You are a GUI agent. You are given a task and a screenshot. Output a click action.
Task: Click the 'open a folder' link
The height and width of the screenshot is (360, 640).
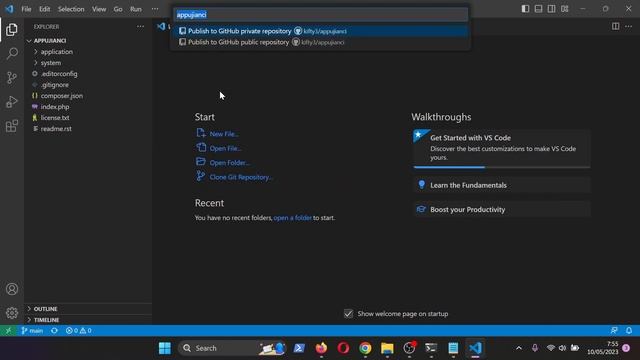292,218
